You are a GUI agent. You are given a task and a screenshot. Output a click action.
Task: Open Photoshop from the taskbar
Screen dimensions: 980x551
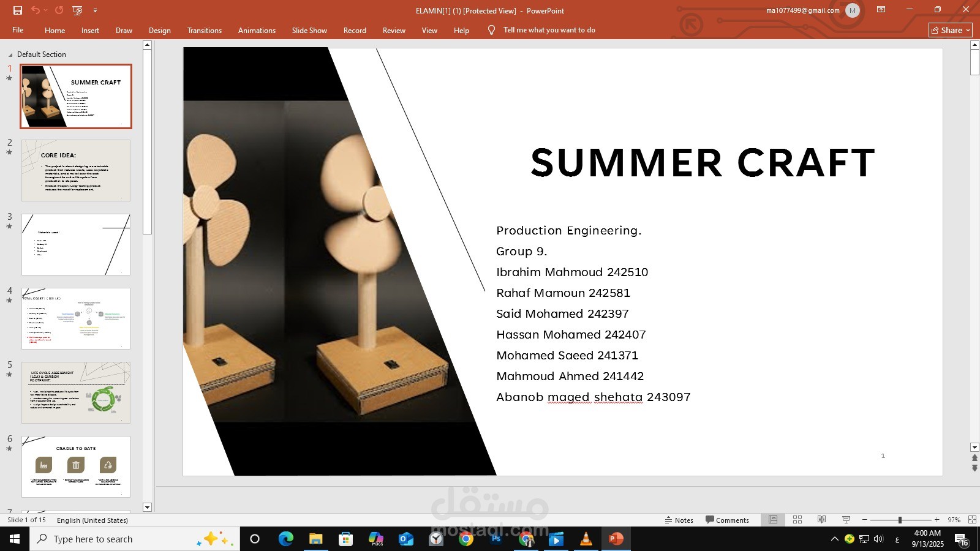pos(496,539)
